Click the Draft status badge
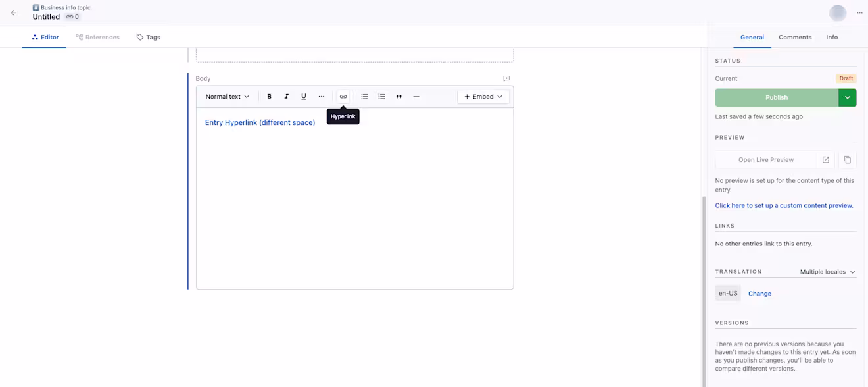The width and height of the screenshot is (868, 387). pos(846,78)
